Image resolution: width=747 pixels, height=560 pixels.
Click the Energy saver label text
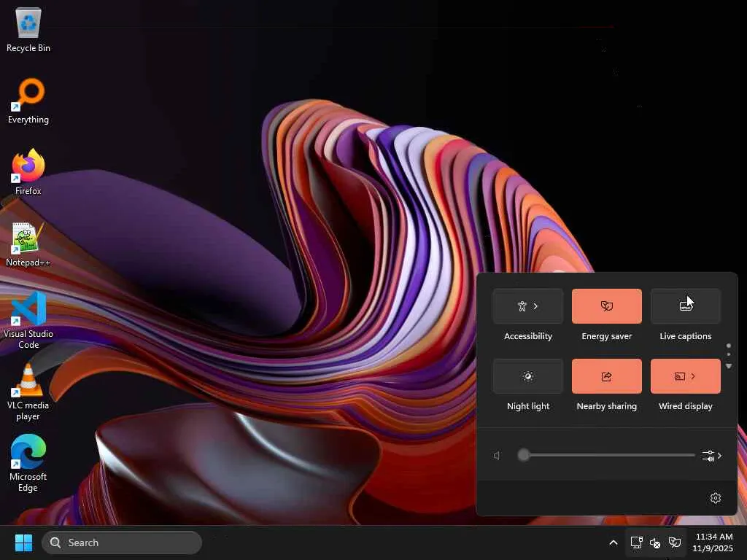(x=606, y=336)
